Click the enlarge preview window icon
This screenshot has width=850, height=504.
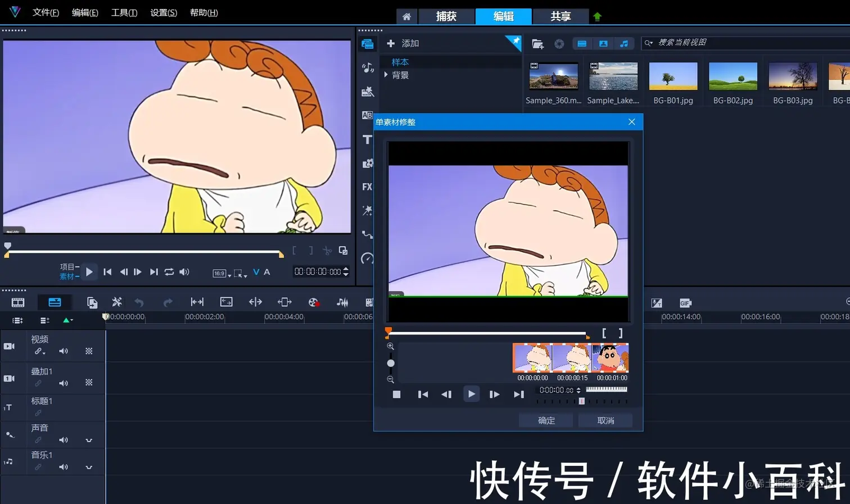343,251
